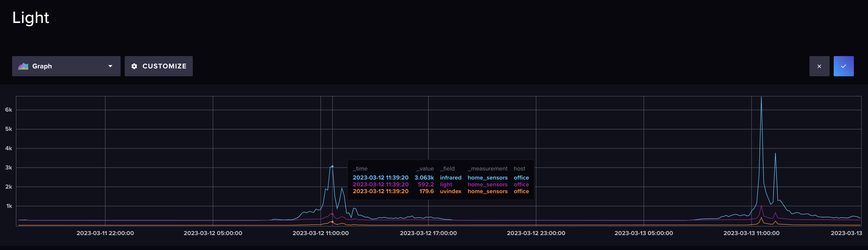Image resolution: width=868 pixels, height=250 pixels.
Task: Discard changes with the X button
Action: coord(819,66)
